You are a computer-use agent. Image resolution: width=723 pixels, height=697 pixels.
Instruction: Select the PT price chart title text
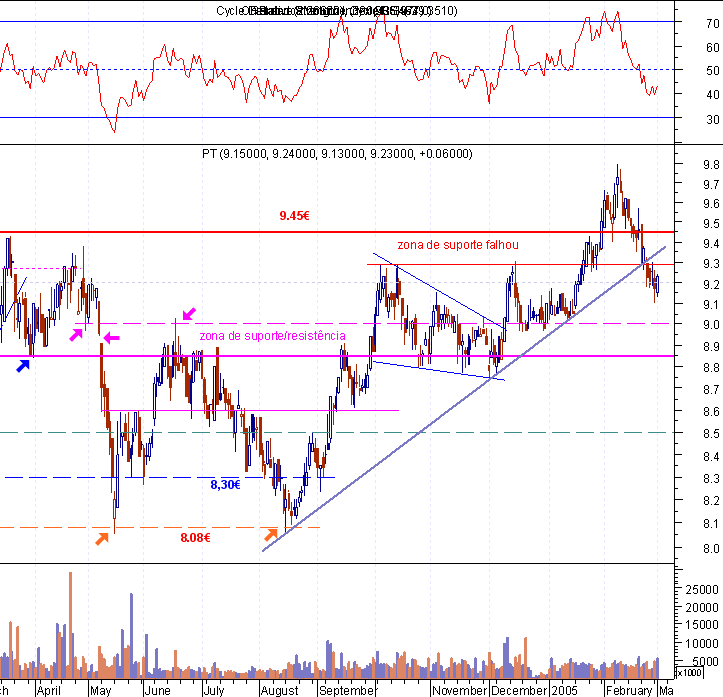pyautogui.click(x=337, y=154)
